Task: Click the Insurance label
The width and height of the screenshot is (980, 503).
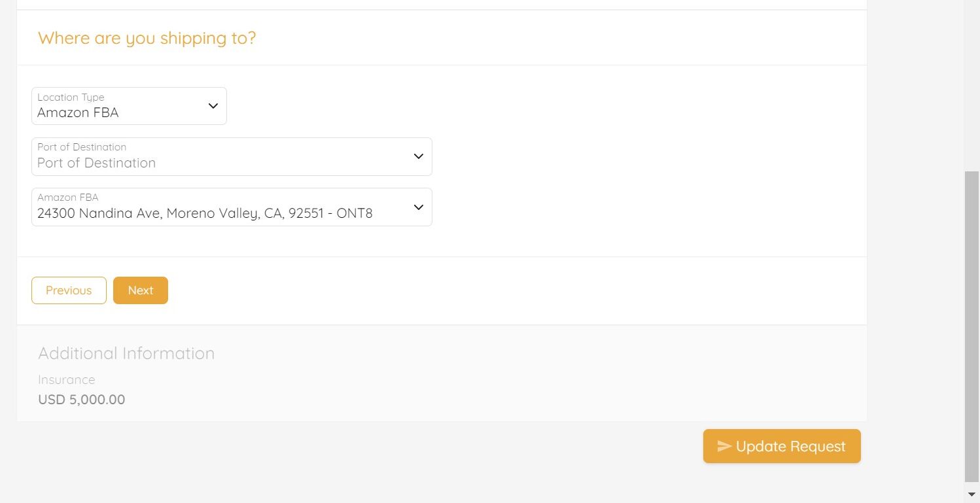Action: click(x=67, y=379)
